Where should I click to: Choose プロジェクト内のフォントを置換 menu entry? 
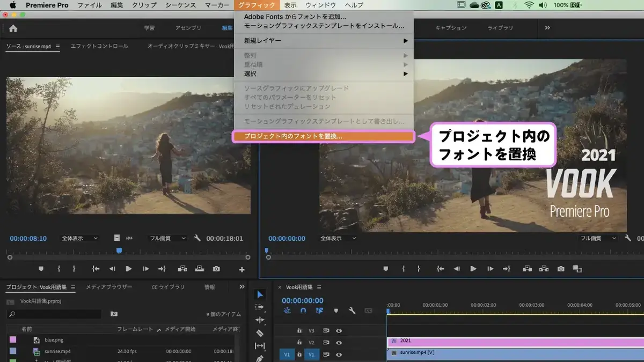tap(324, 136)
